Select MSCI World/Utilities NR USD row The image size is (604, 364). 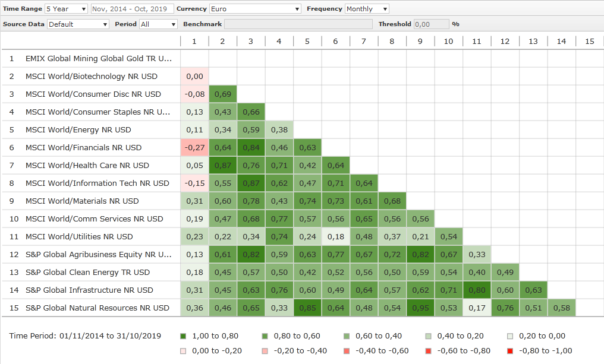click(x=79, y=237)
